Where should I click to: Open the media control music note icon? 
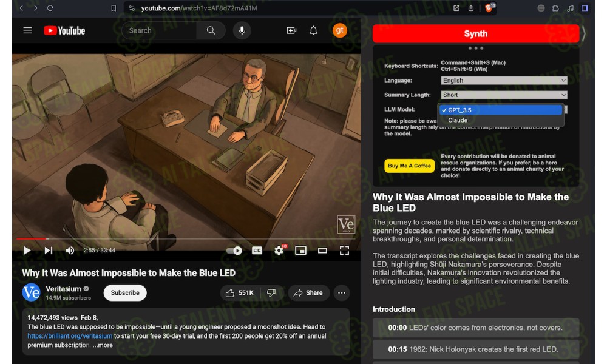coord(570,8)
